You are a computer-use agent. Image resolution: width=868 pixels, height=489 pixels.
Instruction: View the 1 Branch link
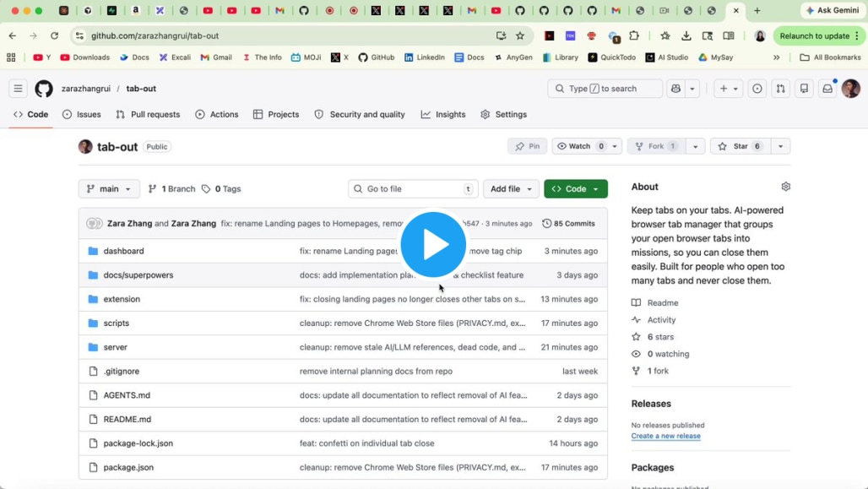[x=171, y=189]
